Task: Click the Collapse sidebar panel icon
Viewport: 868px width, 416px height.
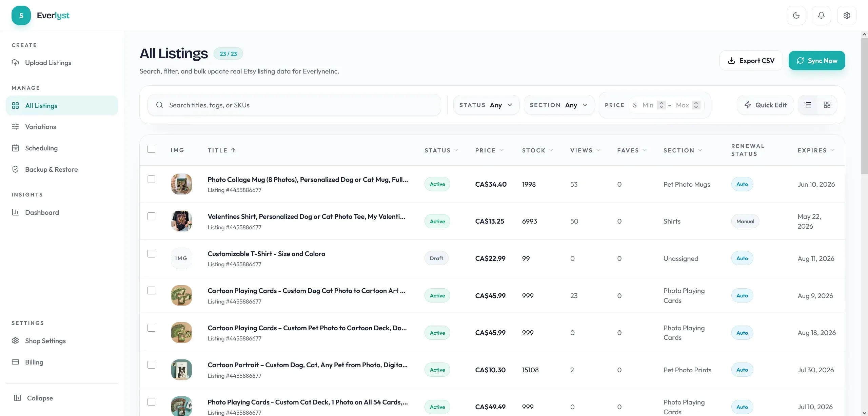Action: pyautogui.click(x=17, y=398)
